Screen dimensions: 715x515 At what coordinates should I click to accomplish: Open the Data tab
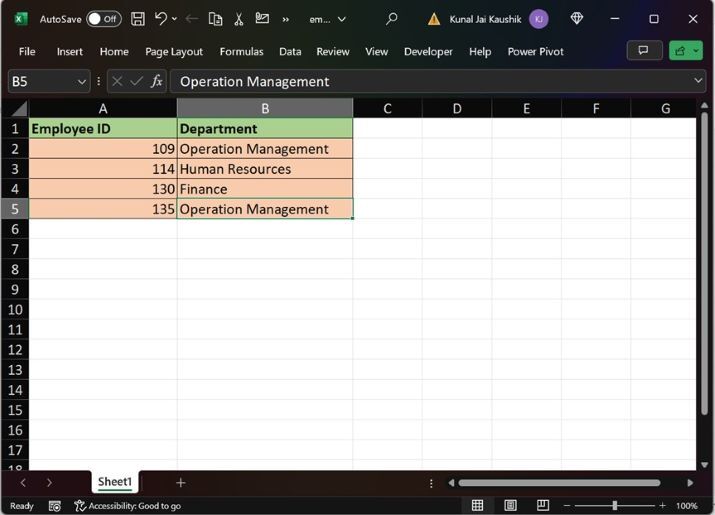tap(290, 52)
